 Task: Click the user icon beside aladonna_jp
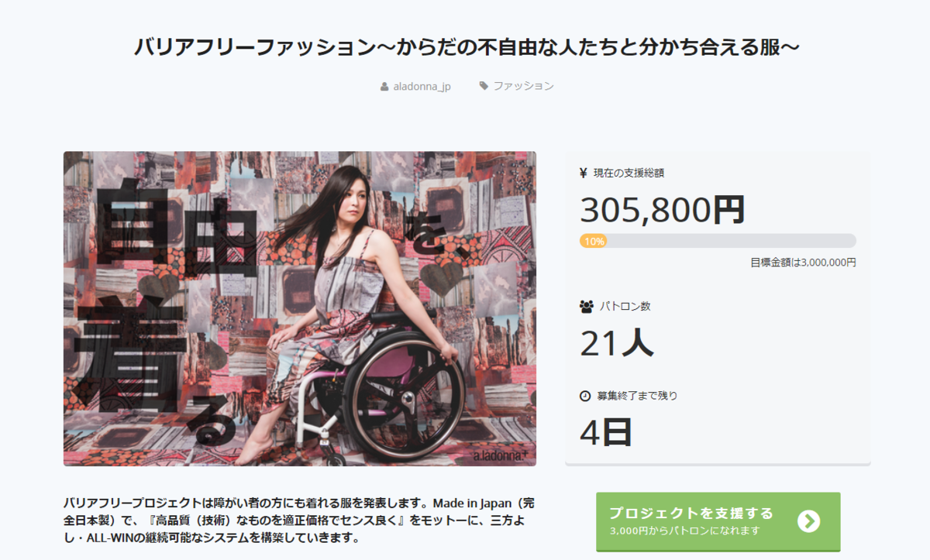[x=384, y=87]
